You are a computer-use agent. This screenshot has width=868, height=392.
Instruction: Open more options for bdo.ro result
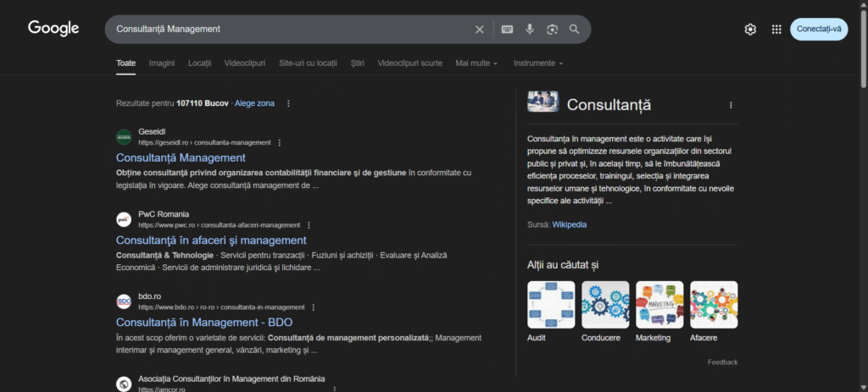click(314, 307)
